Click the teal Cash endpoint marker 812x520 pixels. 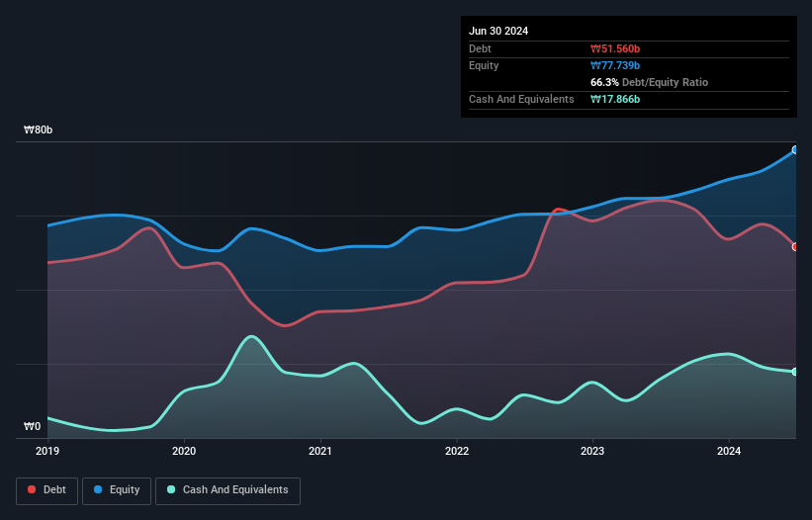pos(795,372)
